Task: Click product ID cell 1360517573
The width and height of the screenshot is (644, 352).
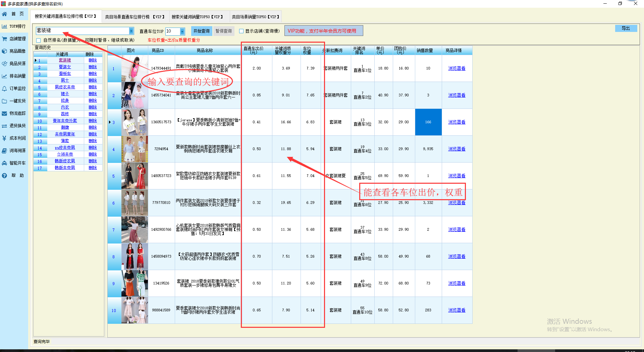Action: (x=161, y=122)
